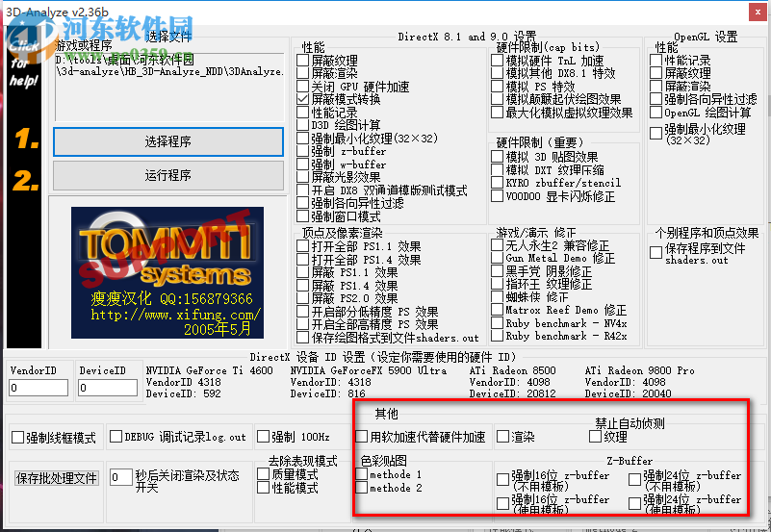
Task: Enable 屏蔽渲染 under DirectX 性能
Action: 303,73
